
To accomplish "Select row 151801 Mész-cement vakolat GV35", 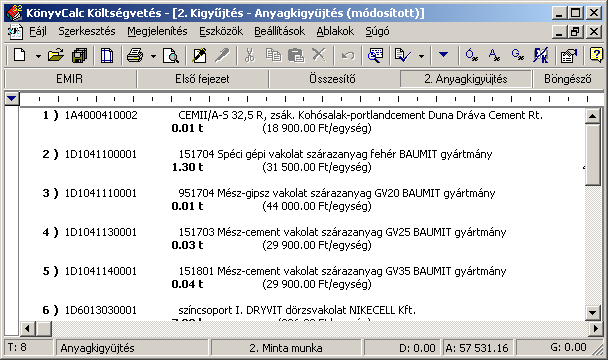I will pos(342,271).
